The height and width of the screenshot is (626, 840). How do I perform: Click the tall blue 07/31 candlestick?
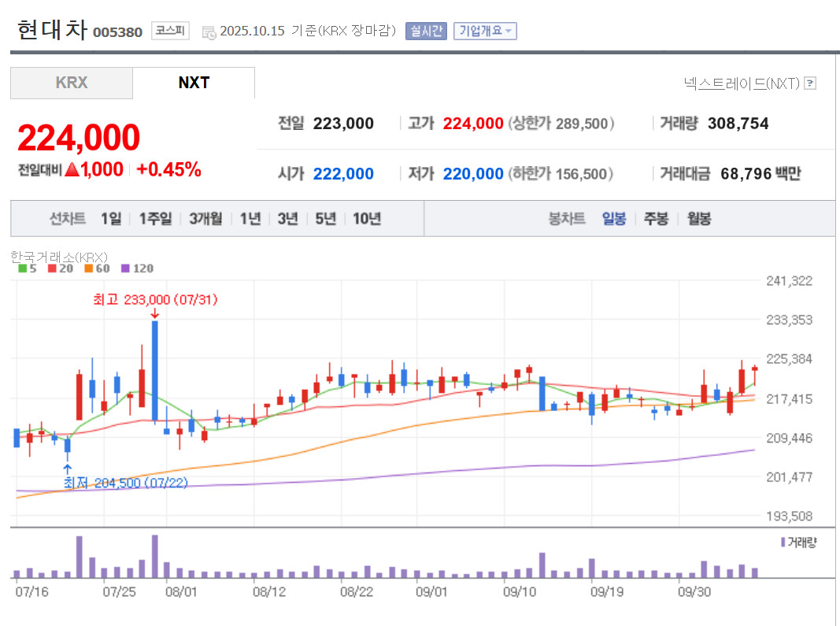pyautogui.click(x=155, y=370)
